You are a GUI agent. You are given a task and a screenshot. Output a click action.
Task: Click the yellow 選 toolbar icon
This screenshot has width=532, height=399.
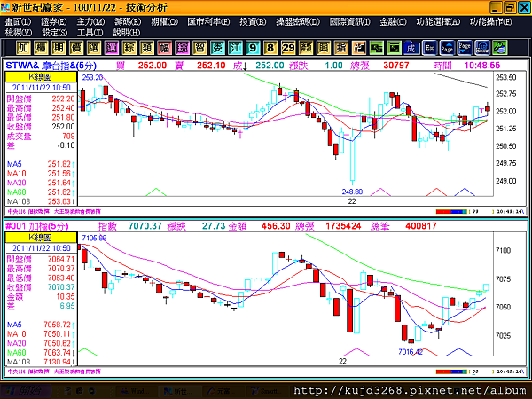click(94, 48)
